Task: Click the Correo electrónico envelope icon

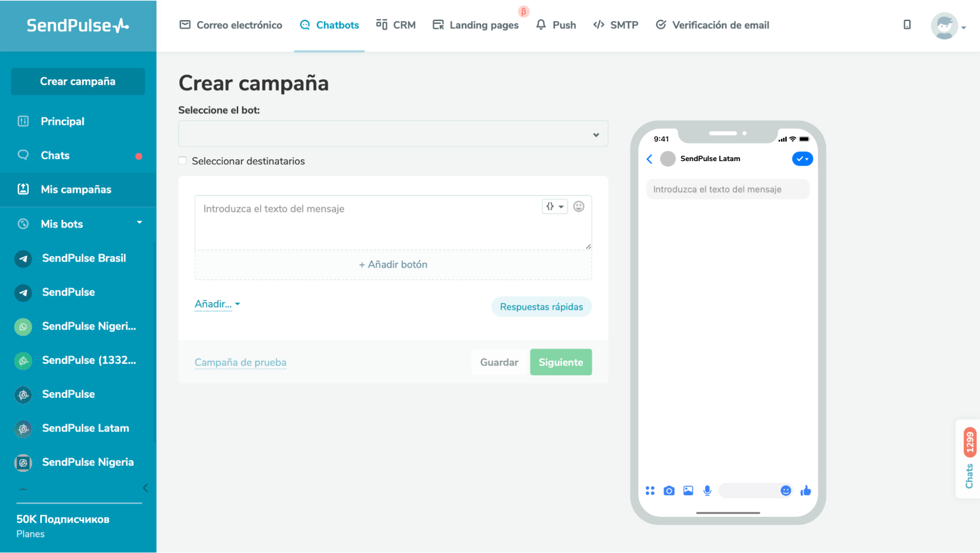Action: [x=185, y=25]
